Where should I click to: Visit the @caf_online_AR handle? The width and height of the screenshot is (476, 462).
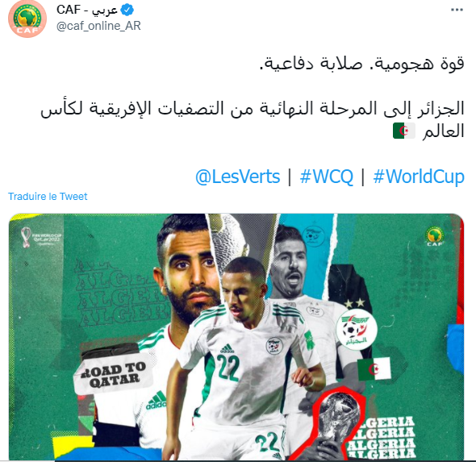click(x=98, y=26)
